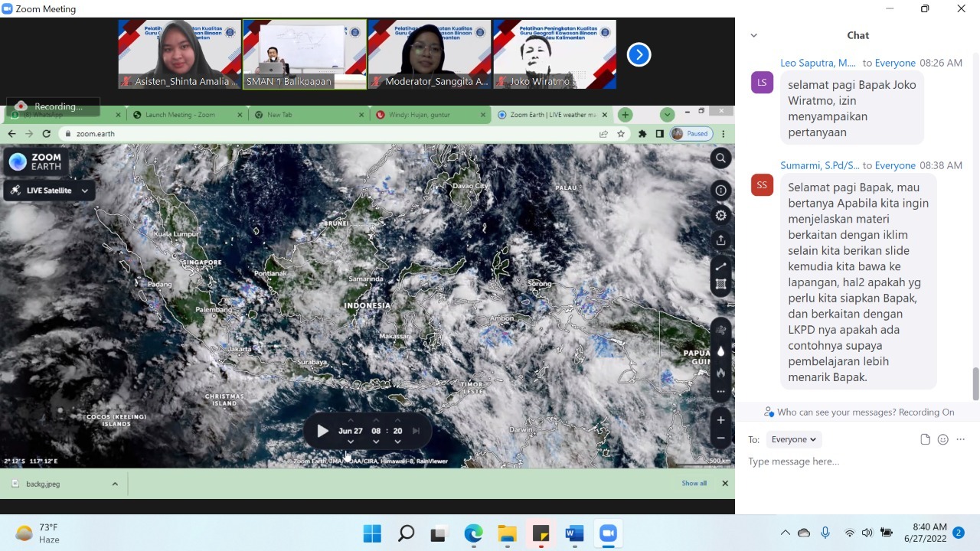Play the satellite time animation
Image resolution: width=980 pixels, height=551 pixels.
(322, 431)
